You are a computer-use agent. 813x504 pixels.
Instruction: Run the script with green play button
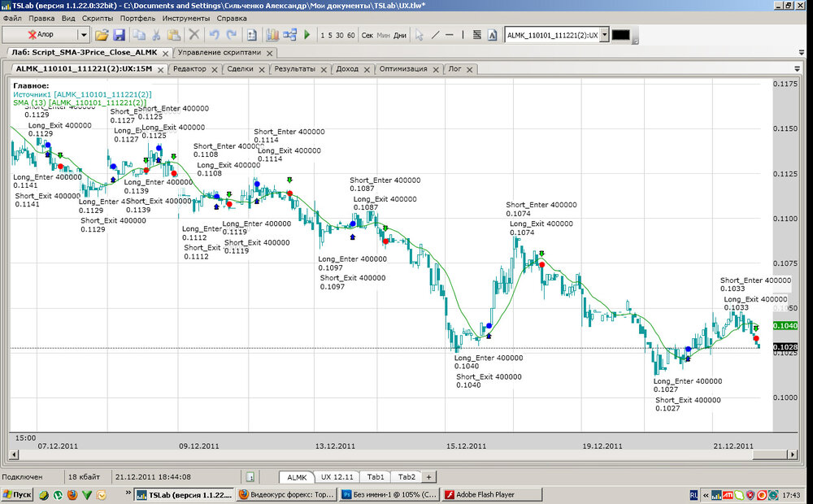[307, 35]
